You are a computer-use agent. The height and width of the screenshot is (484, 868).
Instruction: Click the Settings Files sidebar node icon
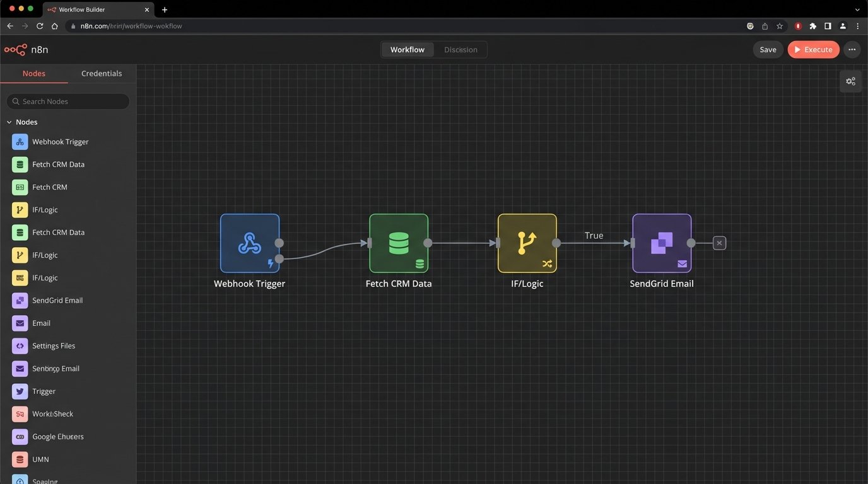point(20,346)
